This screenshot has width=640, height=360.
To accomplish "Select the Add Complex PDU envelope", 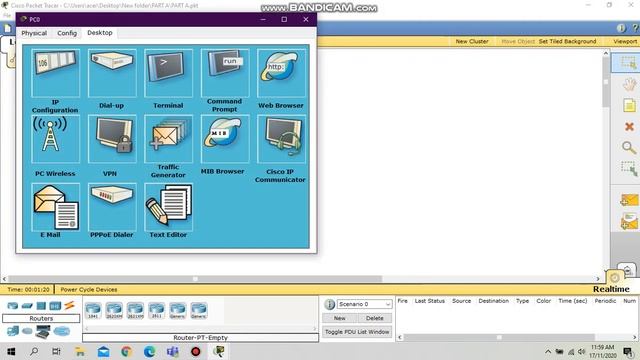I will click(x=629, y=222).
